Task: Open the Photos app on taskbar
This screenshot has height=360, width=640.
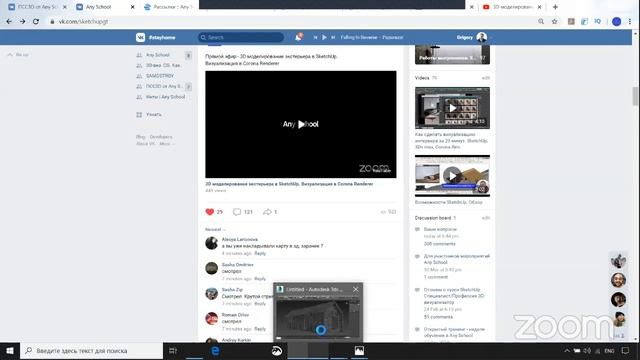Action: point(359,351)
